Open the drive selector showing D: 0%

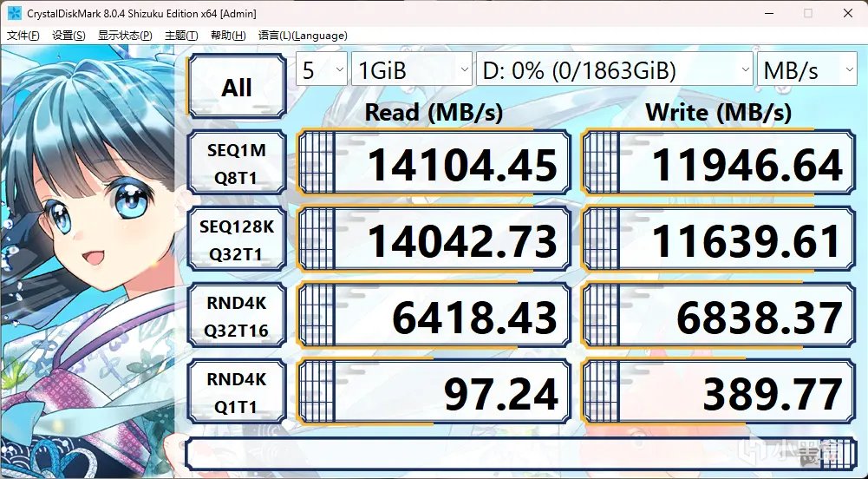click(615, 69)
